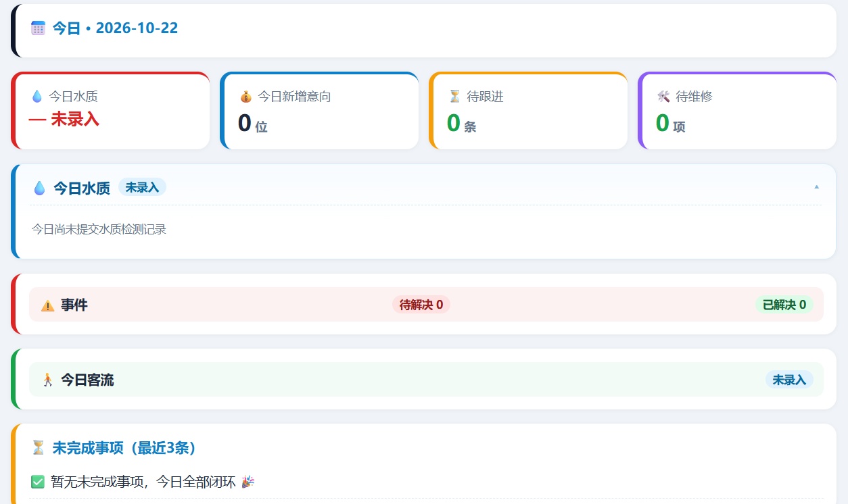This screenshot has width=848, height=504.
Task: Click the 未录入 badge beside 今日水质 heading
Action: (x=142, y=187)
